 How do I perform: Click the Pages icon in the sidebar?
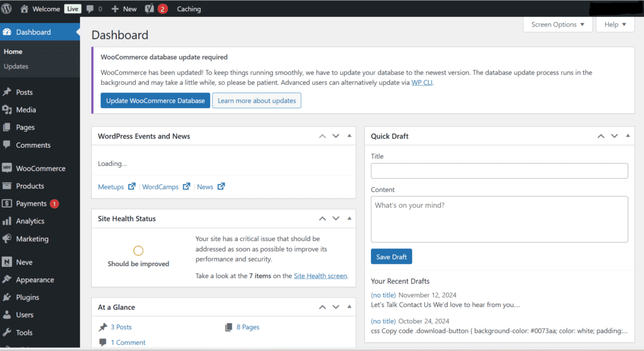tap(7, 128)
